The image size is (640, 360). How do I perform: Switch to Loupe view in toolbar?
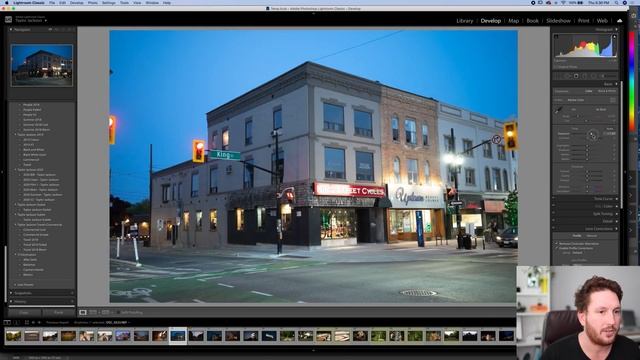pos(83,313)
